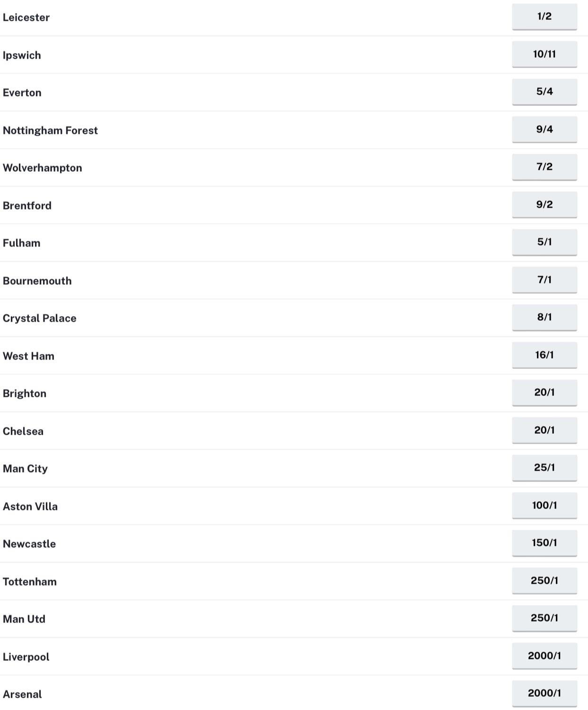Choose the 100/1 odds for Aston Villa
This screenshot has width=588, height=710.
pos(544,505)
